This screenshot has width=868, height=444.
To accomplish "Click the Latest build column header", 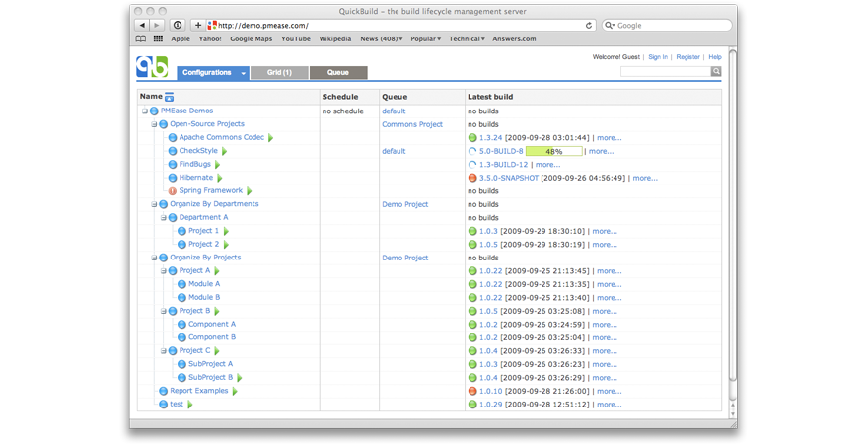I will pyautogui.click(x=490, y=97).
